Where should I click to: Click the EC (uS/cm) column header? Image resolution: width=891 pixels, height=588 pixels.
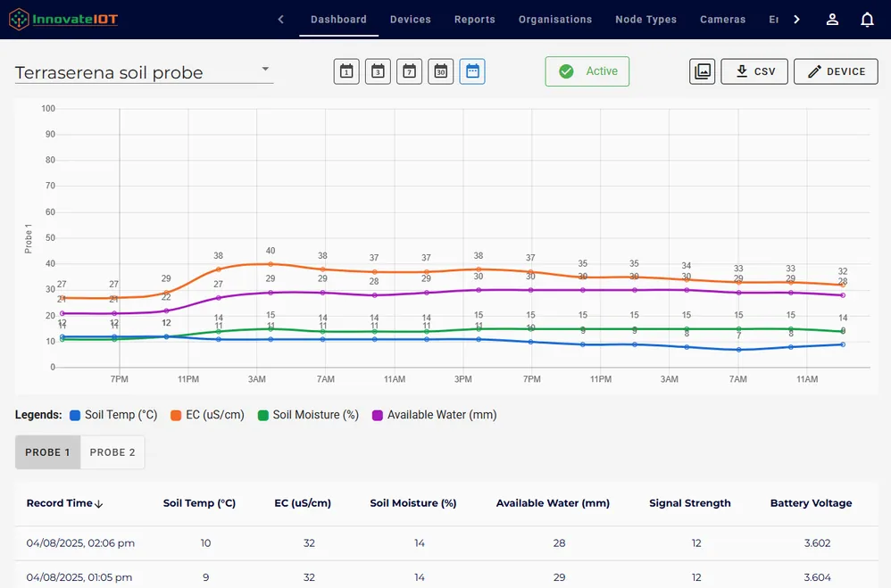point(303,503)
